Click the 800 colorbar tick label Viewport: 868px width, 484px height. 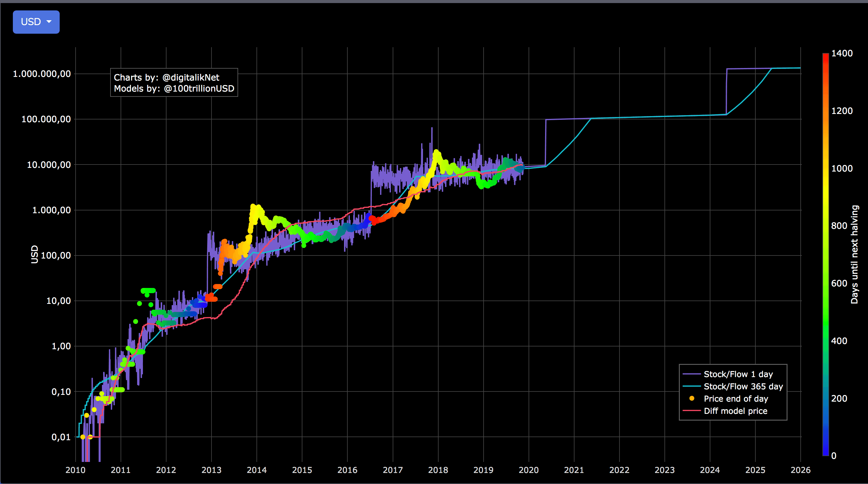point(839,226)
